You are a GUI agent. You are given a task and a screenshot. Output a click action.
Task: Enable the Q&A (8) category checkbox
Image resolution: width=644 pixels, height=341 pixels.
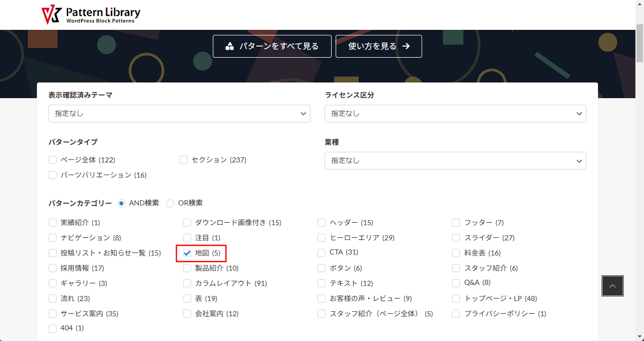coord(456,283)
